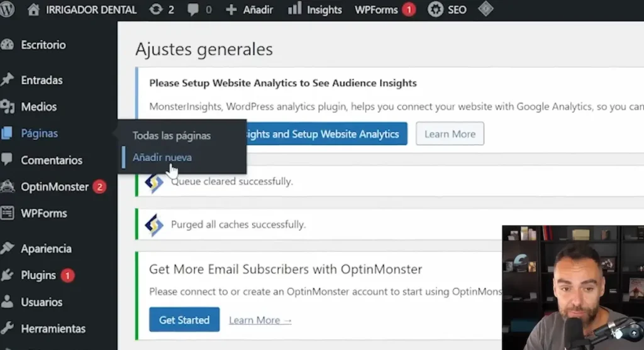Select Todas las páginas submenu item
This screenshot has height=350, width=644.
point(171,136)
